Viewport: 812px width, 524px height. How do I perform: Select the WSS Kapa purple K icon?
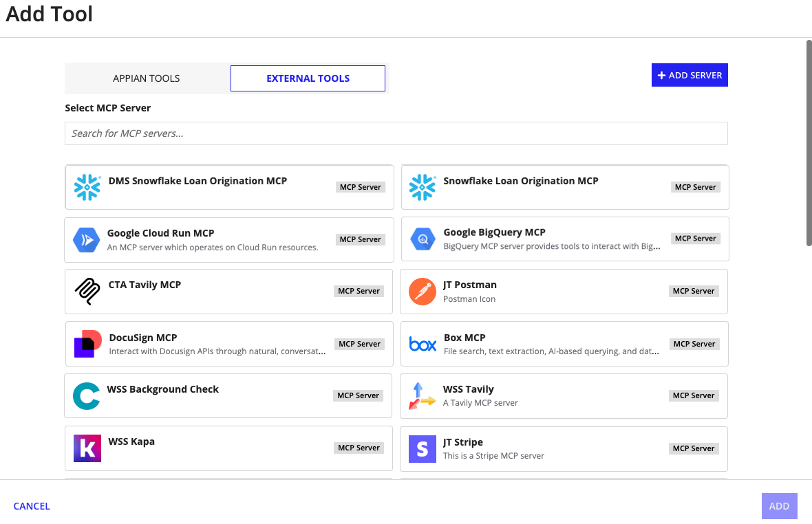click(87, 448)
